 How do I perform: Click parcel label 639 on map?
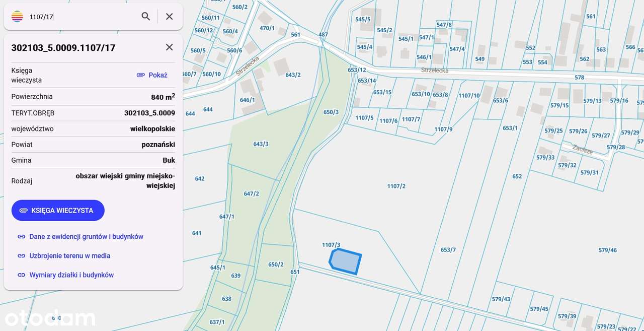point(236,276)
